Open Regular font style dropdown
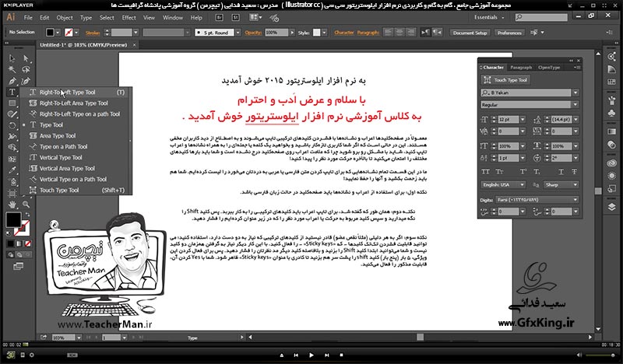Screen dimensions: 623x364 tap(575, 104)
